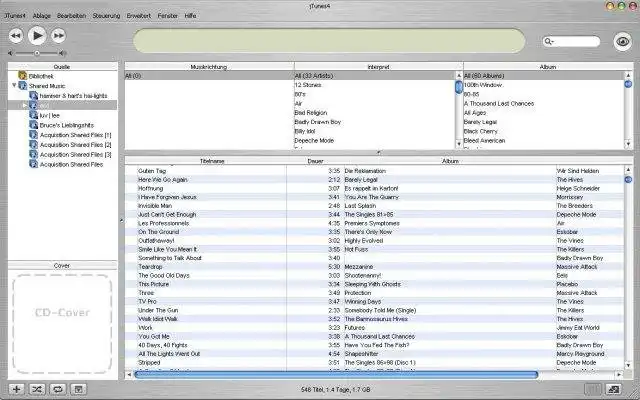The width and height of the screenshot is (640, 400).
Task: Select album 100th Window in browser
Action: pyautogui.click(x=483, y=85)
